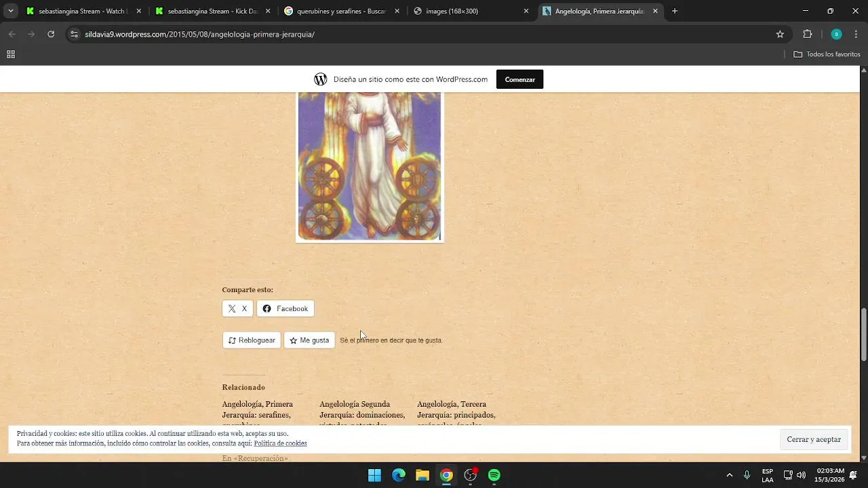The width and height of the screenshot is (868, 488).
Task: Close the Angelología, Primera Jerarquía tab
Action: point(655,11)
